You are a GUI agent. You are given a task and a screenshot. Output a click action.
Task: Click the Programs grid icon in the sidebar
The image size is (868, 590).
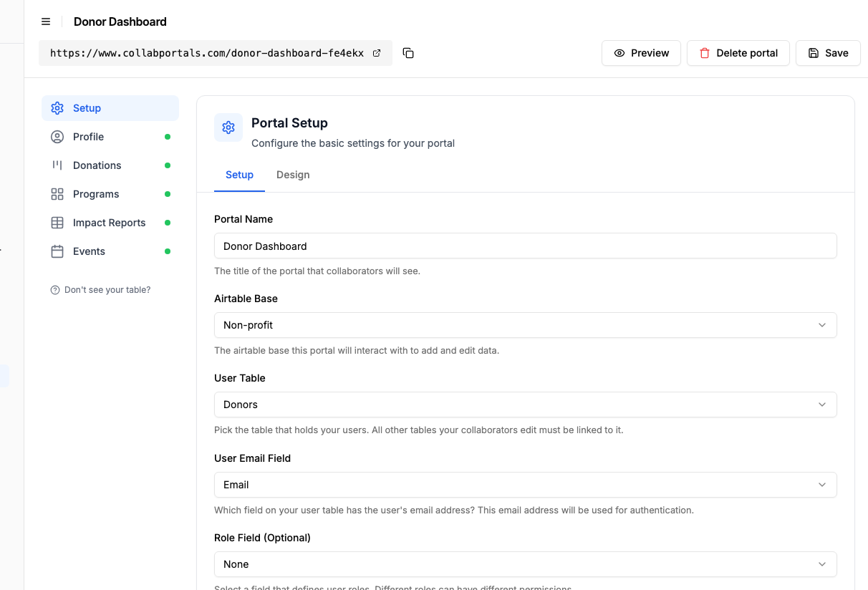57,194
